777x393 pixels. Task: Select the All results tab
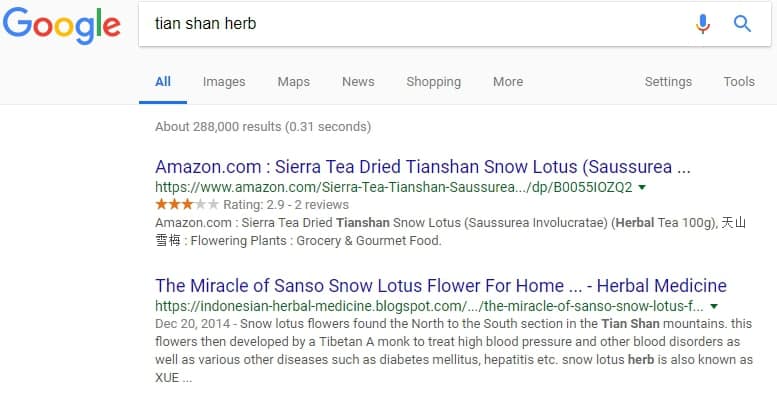163,82
